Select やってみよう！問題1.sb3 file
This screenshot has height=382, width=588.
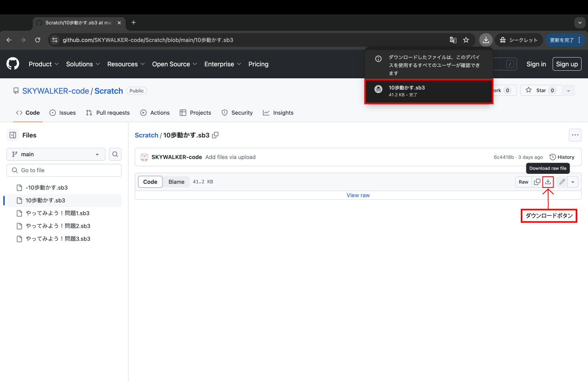[64, 213]
